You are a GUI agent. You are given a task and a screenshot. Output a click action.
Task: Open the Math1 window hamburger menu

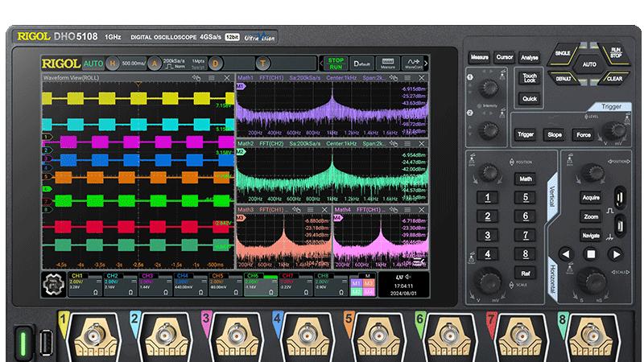(x=407, y=77)
